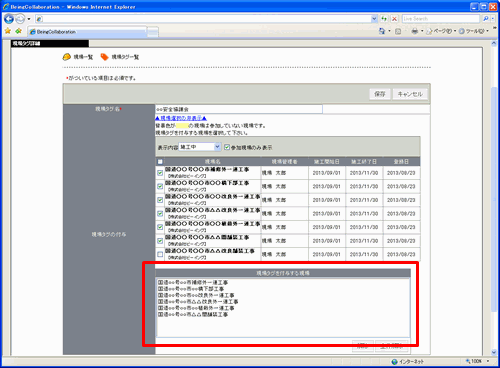Open the ツール(O) menu
This screenshot has width=500, height=368.
[473, 31]
